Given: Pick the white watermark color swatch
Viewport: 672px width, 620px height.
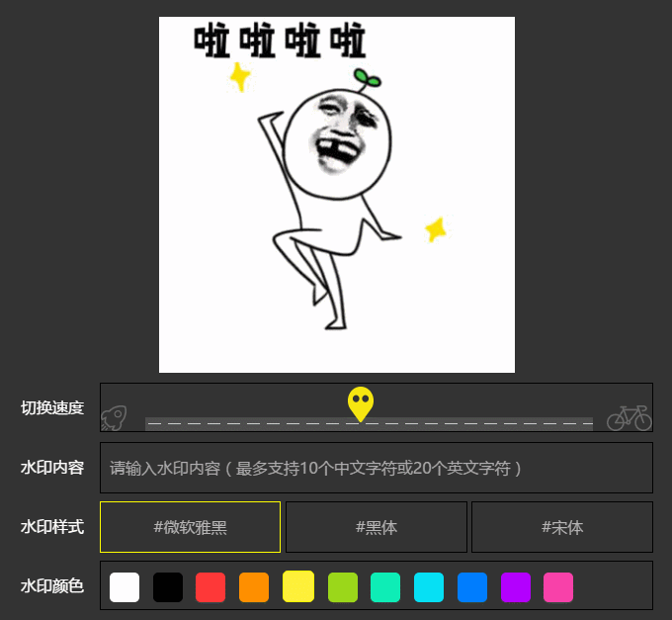Looking at the screenshot, I should [x=125, y=587].
